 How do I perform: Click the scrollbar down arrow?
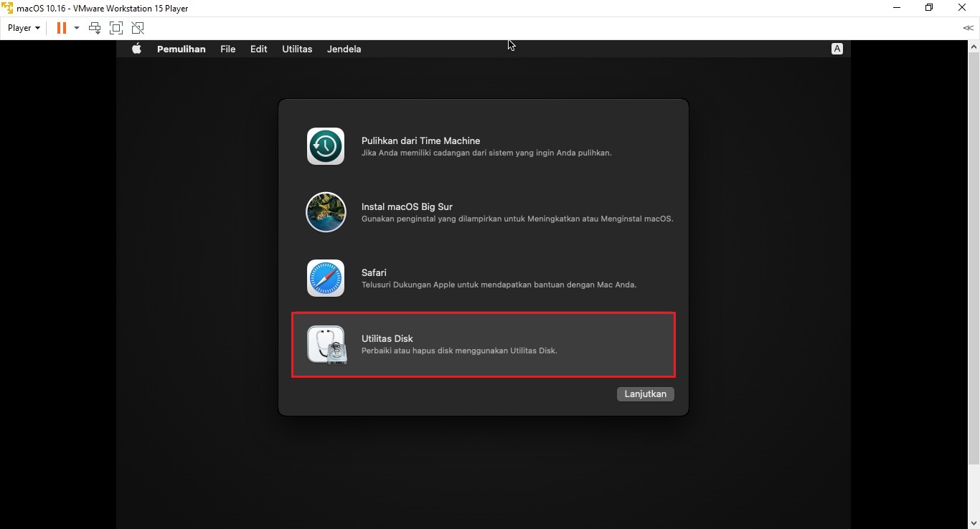click(974, 523)
